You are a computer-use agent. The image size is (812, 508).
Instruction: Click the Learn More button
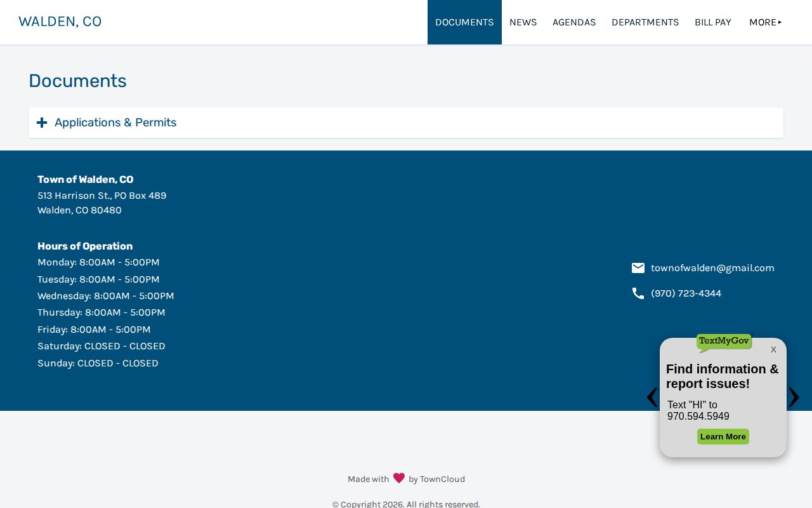pos(723,437)
